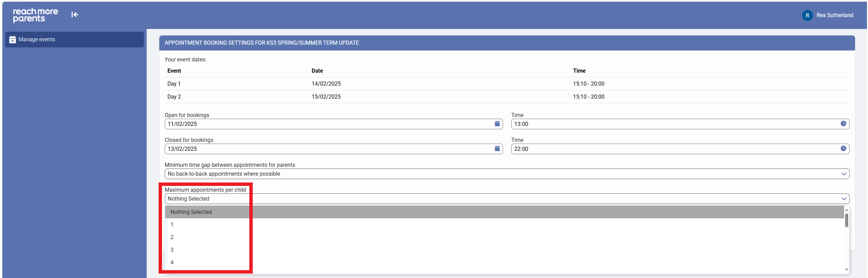This screenshot has height=278, width=868.
Task: Expand the minimum time gap dropdown
Action: [506, 174]
